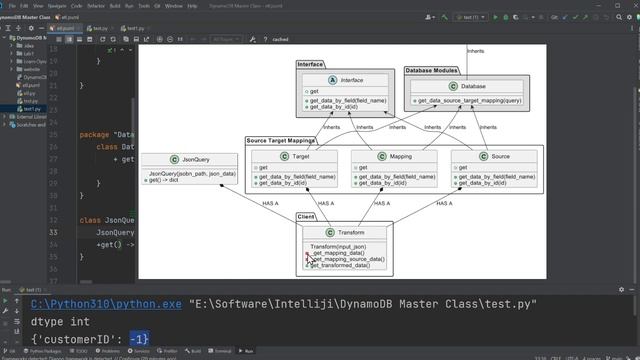Open the Navigate menu
Viewport: 640px width, 360px height.
pyautogui.click(x=57, y=6)
